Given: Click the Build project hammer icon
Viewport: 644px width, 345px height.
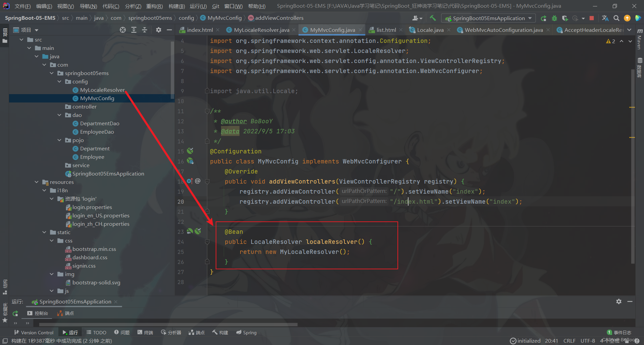Looking at the screenshot, I should (433, 18).
